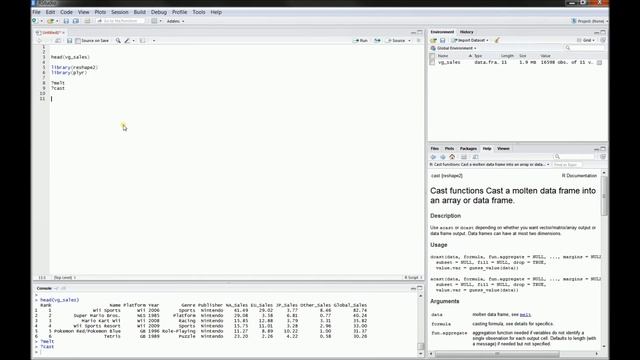Click the compile report notebook icon
640x360 pixels.
142,40
